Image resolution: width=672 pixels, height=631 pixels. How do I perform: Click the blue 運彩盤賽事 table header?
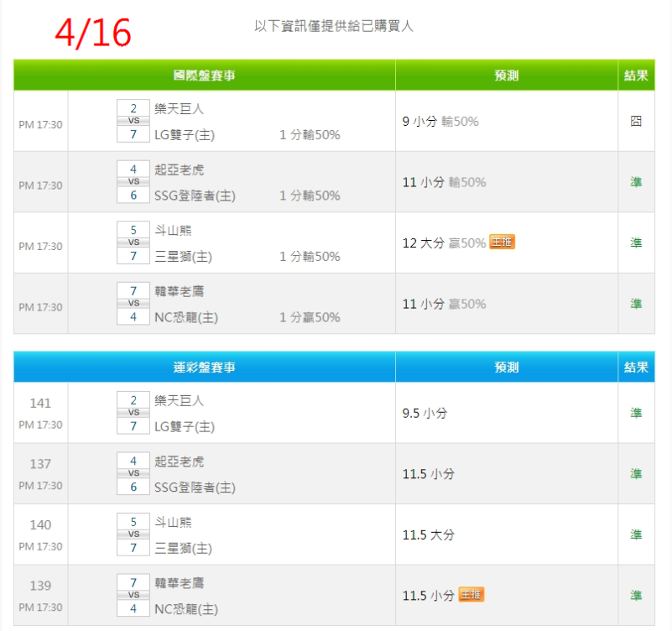coord(205,367)
